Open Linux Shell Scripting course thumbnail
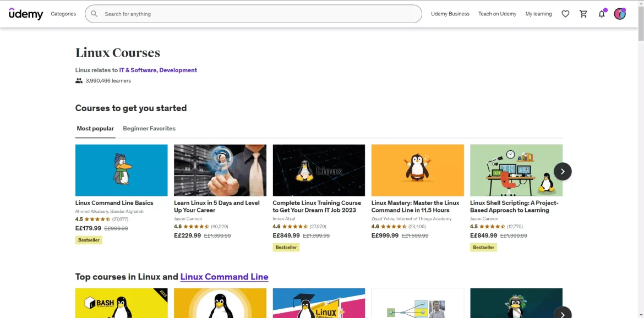The width and height of the screenshot is (644, 318). pyautogui.click(x=516, y=170)
